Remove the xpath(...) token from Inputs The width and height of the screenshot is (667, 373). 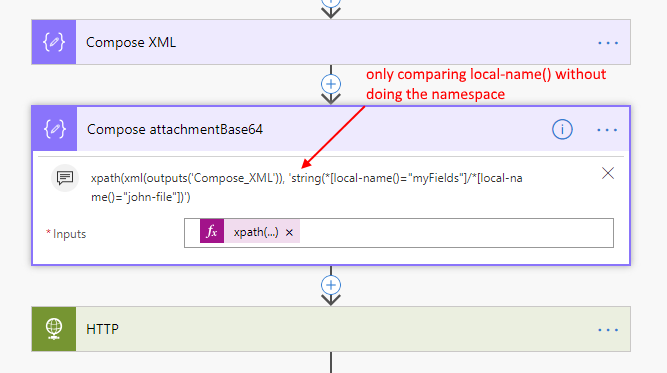pyautogui.click(x=289, y=233)
